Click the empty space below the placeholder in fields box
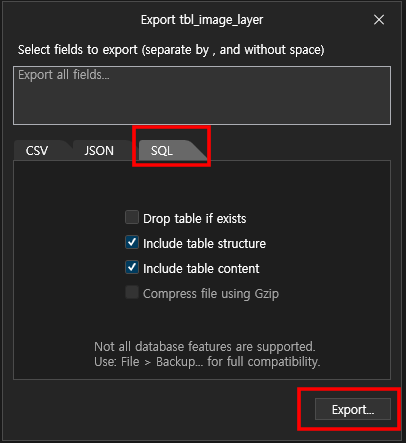Screen dimensions: 406x443 click(202, 105)
